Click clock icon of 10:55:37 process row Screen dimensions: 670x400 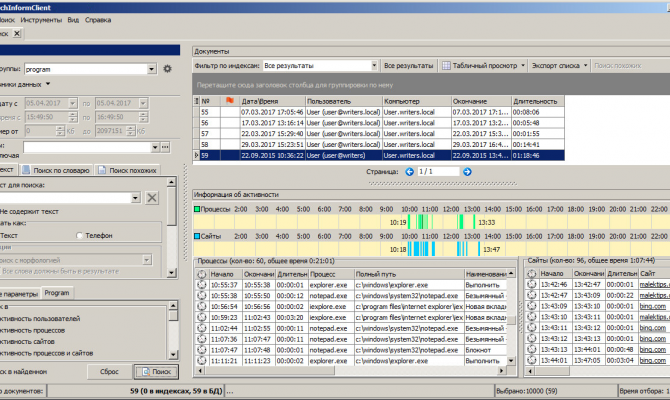tap(201, 285)
